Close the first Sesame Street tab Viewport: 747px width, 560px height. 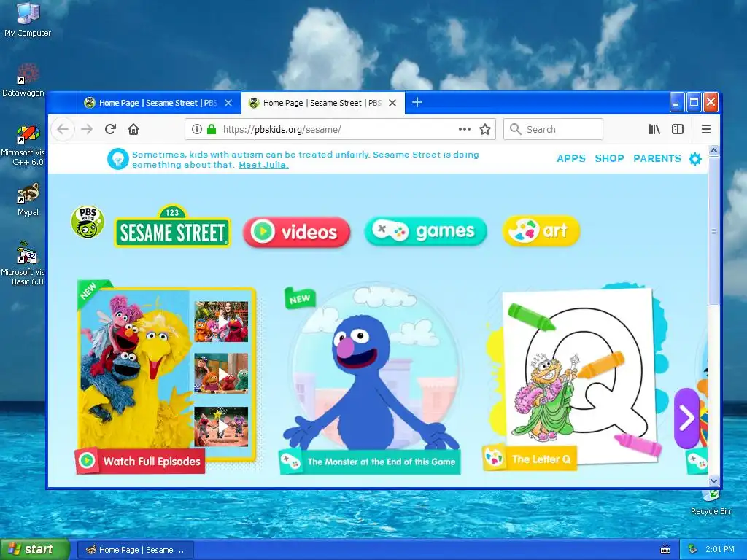(x=228, y=103)
